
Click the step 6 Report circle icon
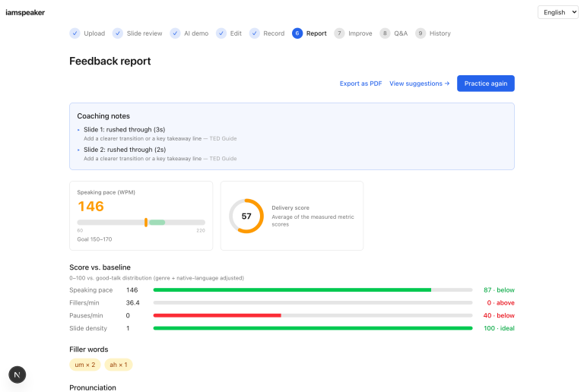tap(297, 33)
